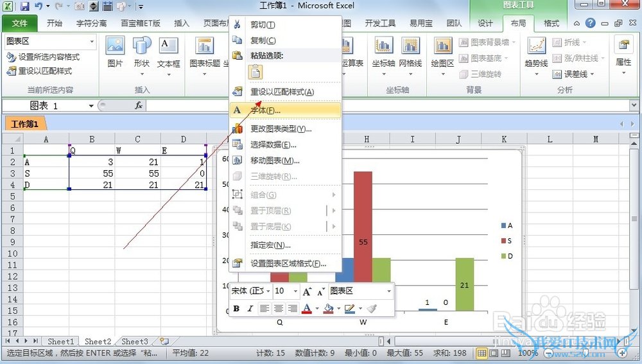Click 设置所选内容格式 button in ribbon
Viewport: 642px width, 364px height.
click(x=43, y=57)
